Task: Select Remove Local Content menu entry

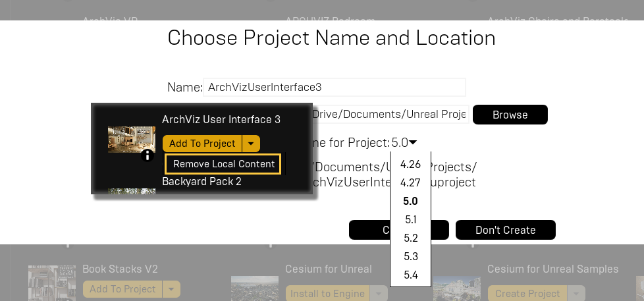Action: [x=223, y=164]
